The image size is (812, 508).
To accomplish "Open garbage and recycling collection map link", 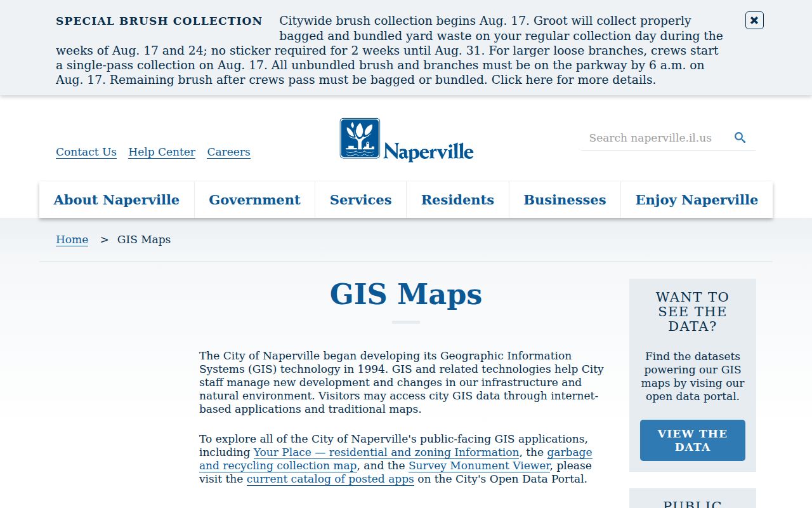I will (x=396, y=459).
